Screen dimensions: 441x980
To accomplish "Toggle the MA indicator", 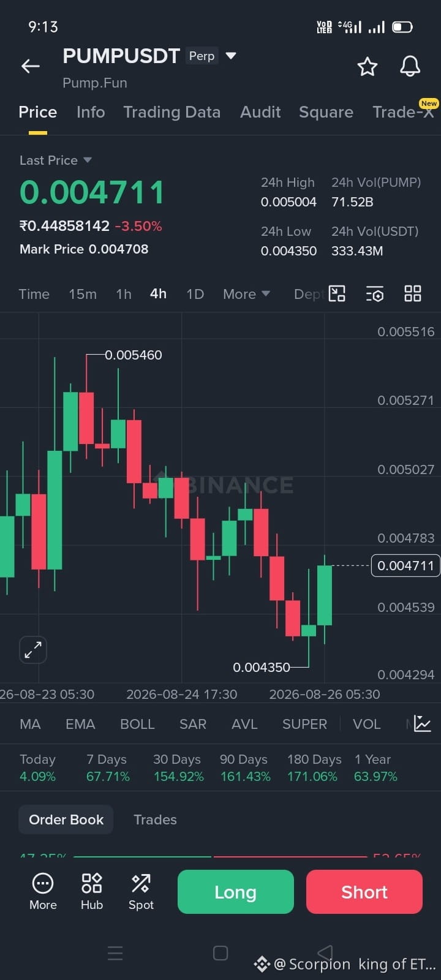I will pos(30,724).
